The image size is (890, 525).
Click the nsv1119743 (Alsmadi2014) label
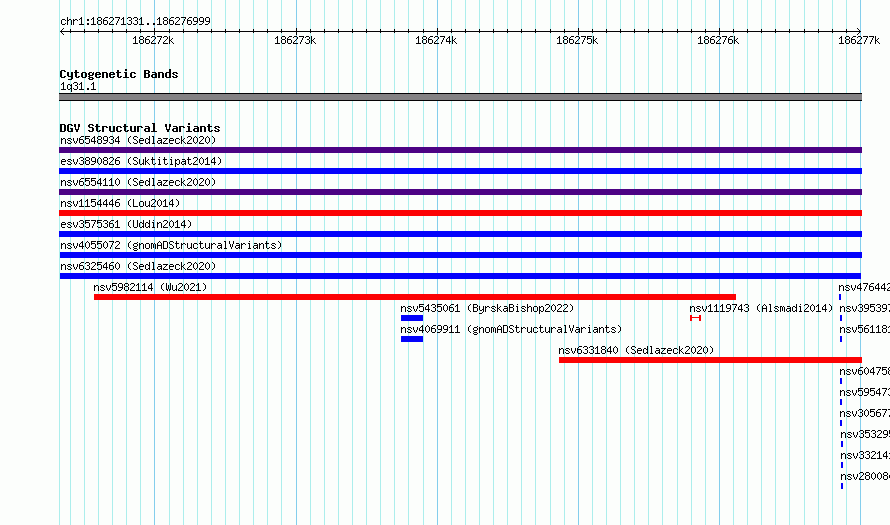pos(761,308)
